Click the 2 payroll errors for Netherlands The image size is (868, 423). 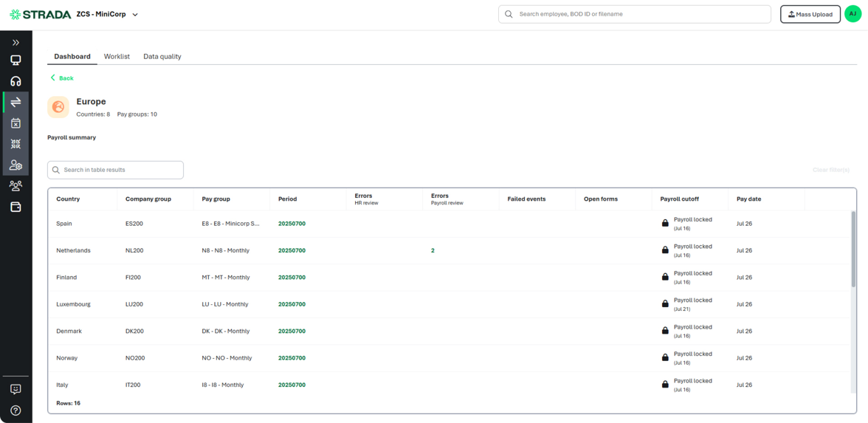(x=433, y=250)
